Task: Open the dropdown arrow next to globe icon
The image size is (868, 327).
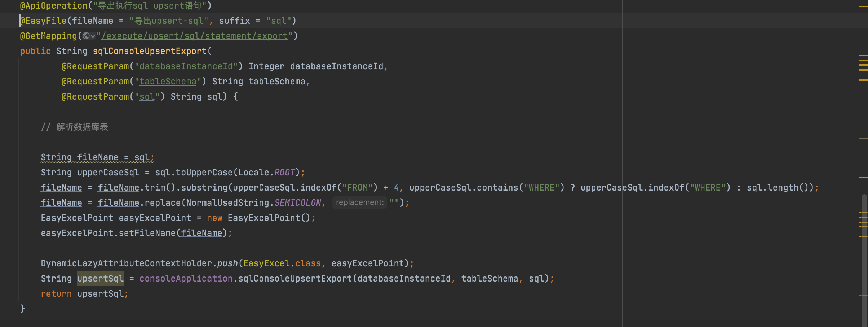Action: pos(93,36)
